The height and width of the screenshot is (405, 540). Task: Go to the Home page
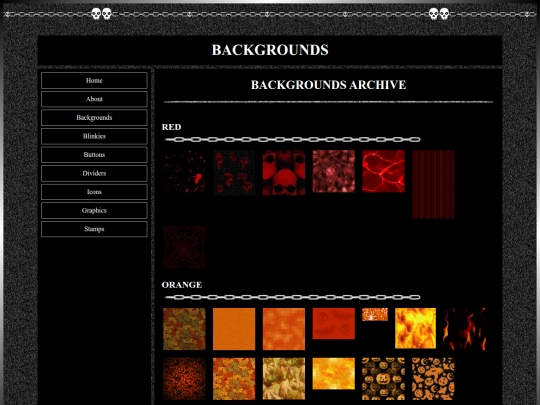(94, 81)
